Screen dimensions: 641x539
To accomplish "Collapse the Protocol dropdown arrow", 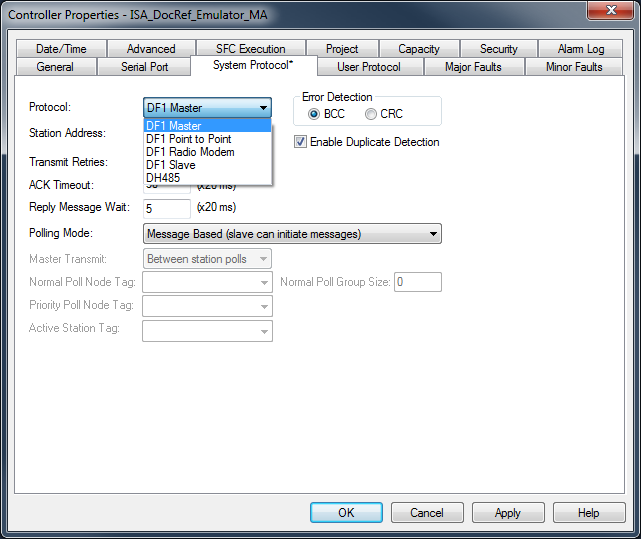I will (x=263, y=108).
